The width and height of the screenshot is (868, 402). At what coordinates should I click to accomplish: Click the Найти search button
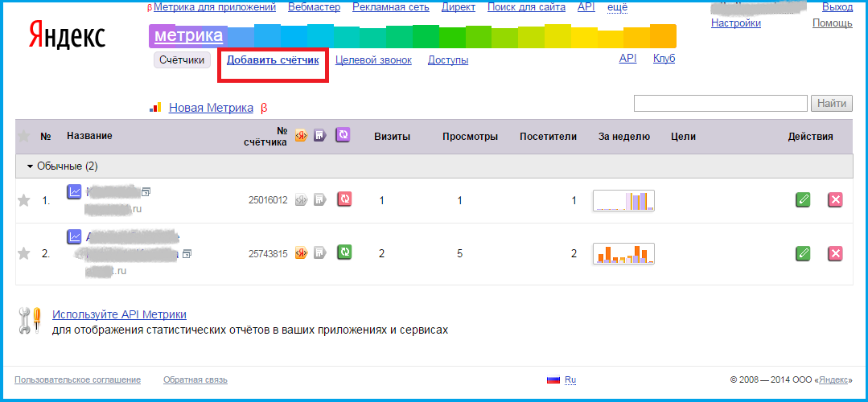(832, 104)
